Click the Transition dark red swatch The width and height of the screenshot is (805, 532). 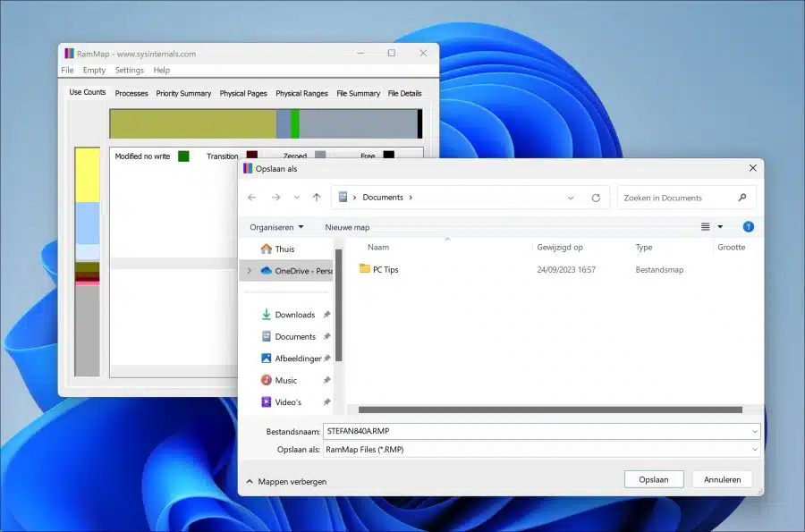tap(251, 155)
